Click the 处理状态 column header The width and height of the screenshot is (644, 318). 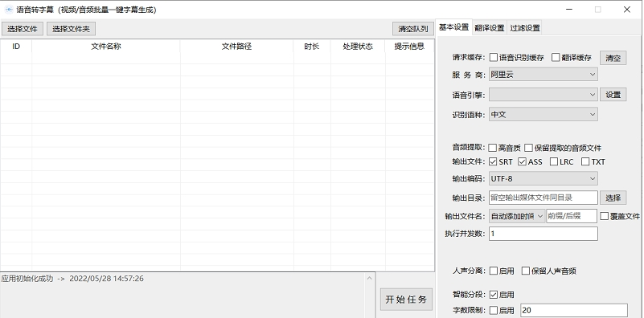[358, 47]
